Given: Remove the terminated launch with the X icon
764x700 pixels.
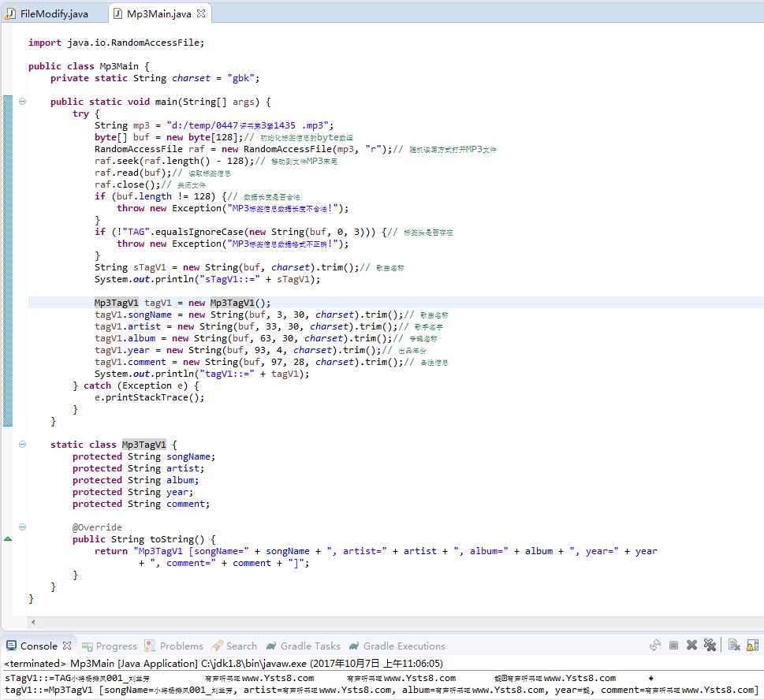Looking at the screenshot, I should click(x=691, y=645).
